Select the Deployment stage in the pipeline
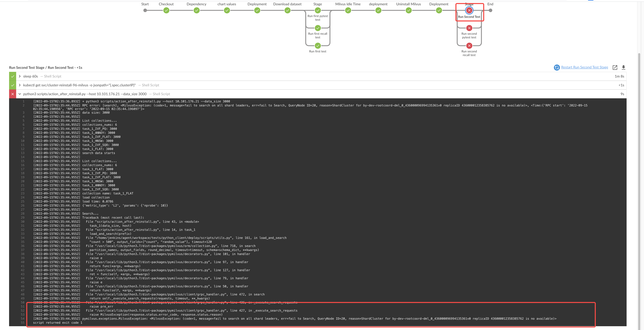 [257, 10]
